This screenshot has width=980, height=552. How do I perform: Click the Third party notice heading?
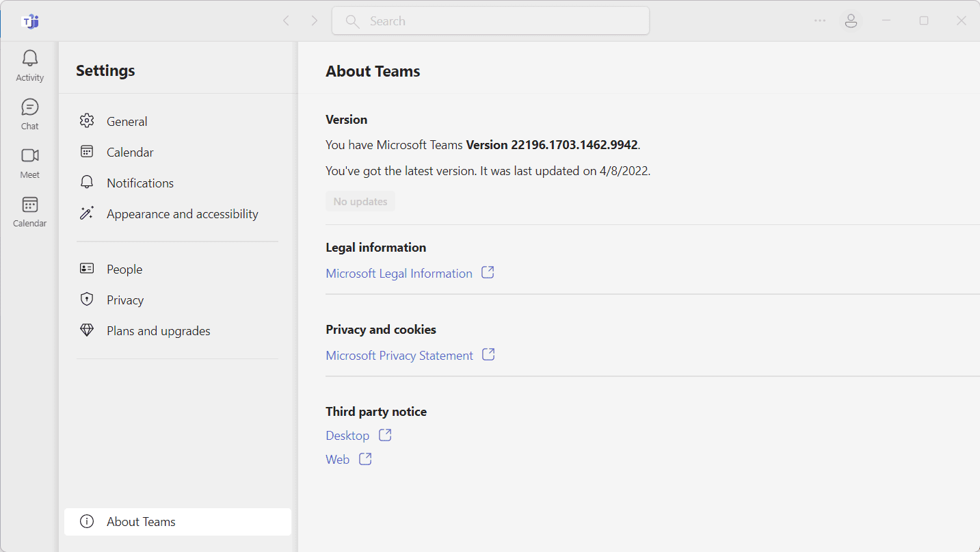(x=376, y=411)
